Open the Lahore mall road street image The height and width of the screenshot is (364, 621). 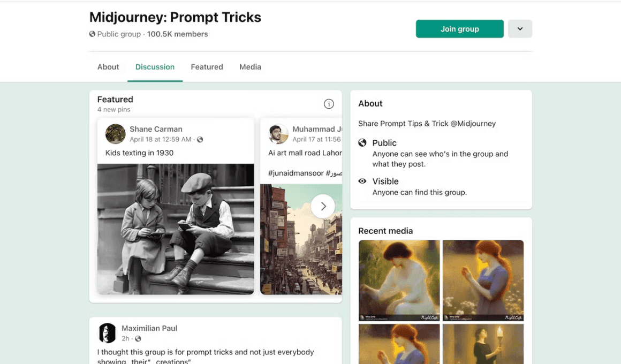[x=301, y=239]
